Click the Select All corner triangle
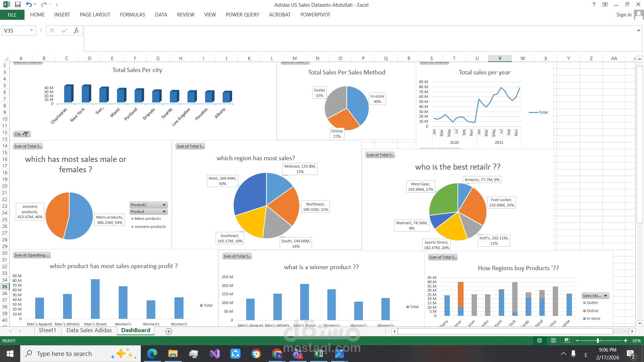Viewport: 644px width, 362px height. pyautogui.click(x=6, y=58)
